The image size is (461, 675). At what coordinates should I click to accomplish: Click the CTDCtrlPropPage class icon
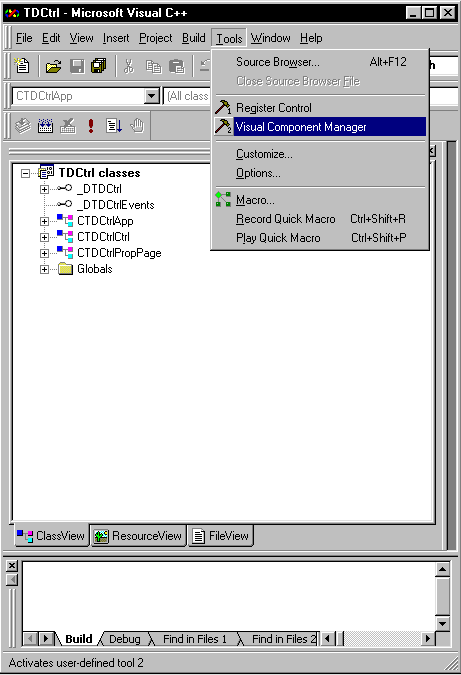click(65, 252)
